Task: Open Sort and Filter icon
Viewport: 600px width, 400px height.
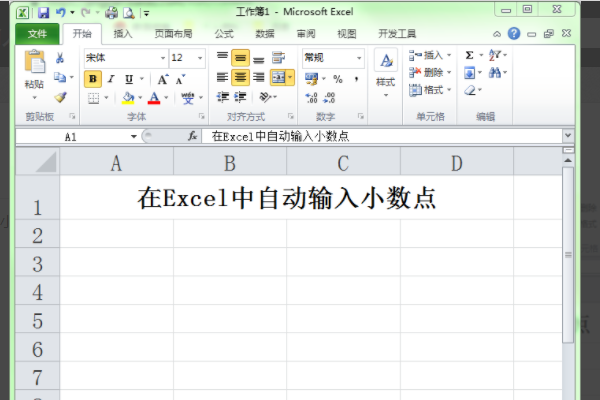Action: (495, 55)
